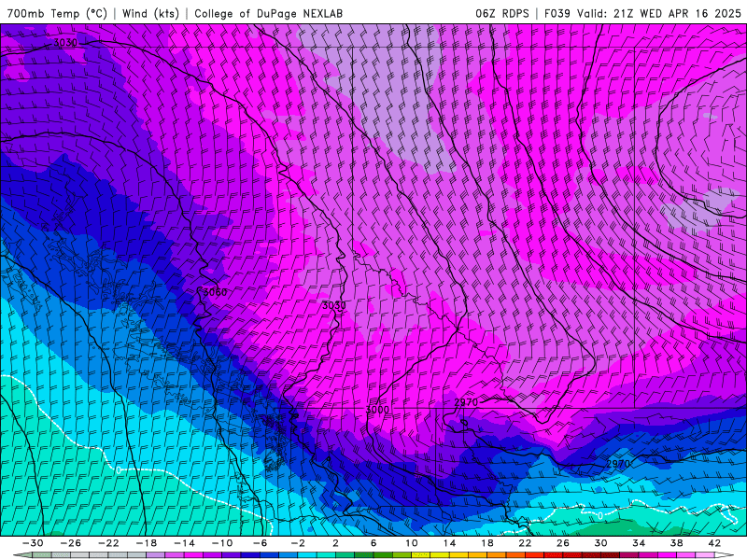This screenshot has width=747, height=560.
Task: Click the 38 colorbar tick label
Action: [676, 543]
